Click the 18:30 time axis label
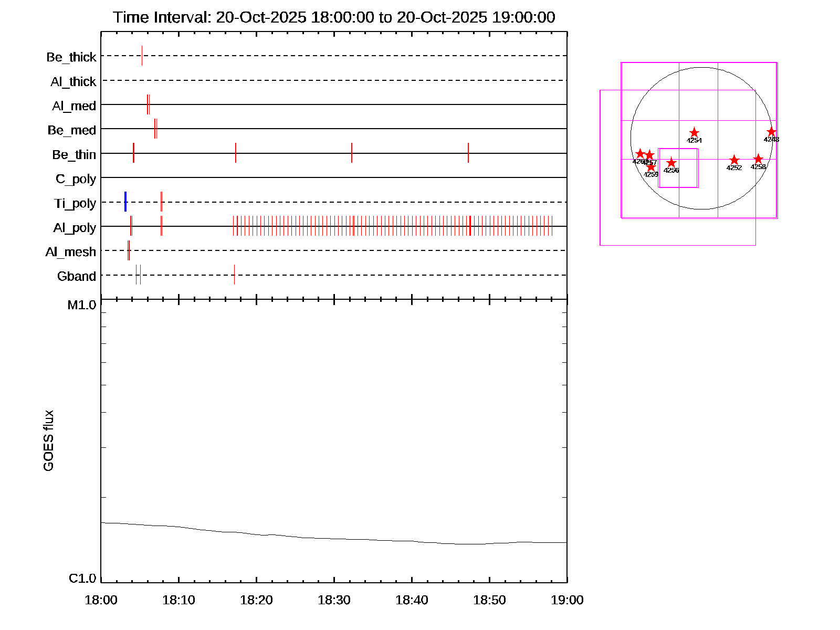The image size is (840, 630). [x=334, y=600]
